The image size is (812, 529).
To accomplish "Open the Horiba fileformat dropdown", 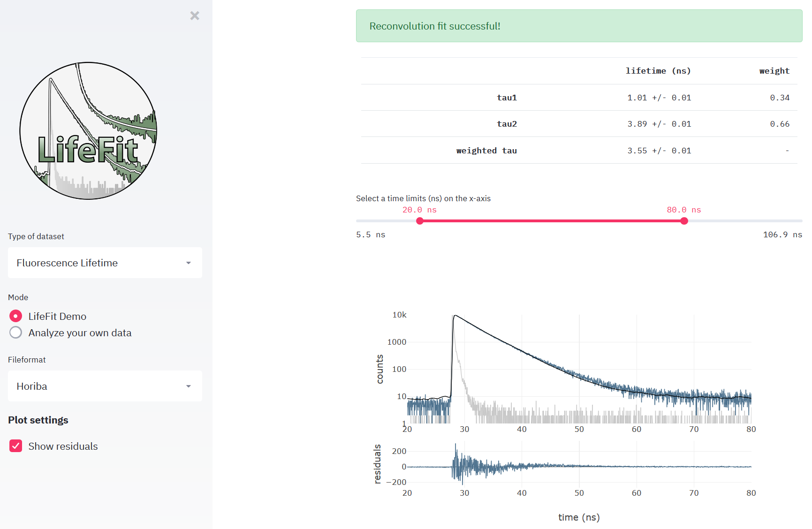I will [105, 386].
